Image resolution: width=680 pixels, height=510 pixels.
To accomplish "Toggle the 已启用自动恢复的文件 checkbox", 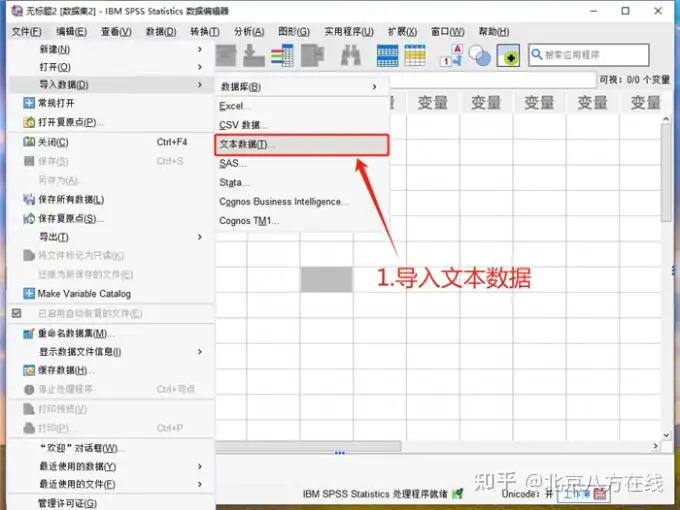I will (16, 313).
